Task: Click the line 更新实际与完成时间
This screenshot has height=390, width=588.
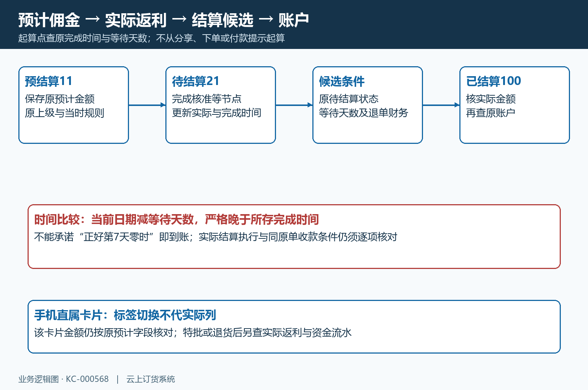Action: click(x=216, y=113)
